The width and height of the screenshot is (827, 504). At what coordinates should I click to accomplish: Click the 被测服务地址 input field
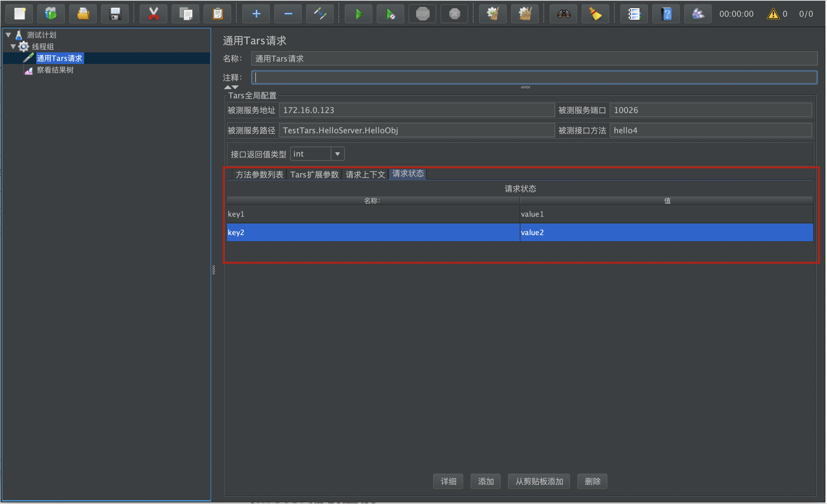416,110
